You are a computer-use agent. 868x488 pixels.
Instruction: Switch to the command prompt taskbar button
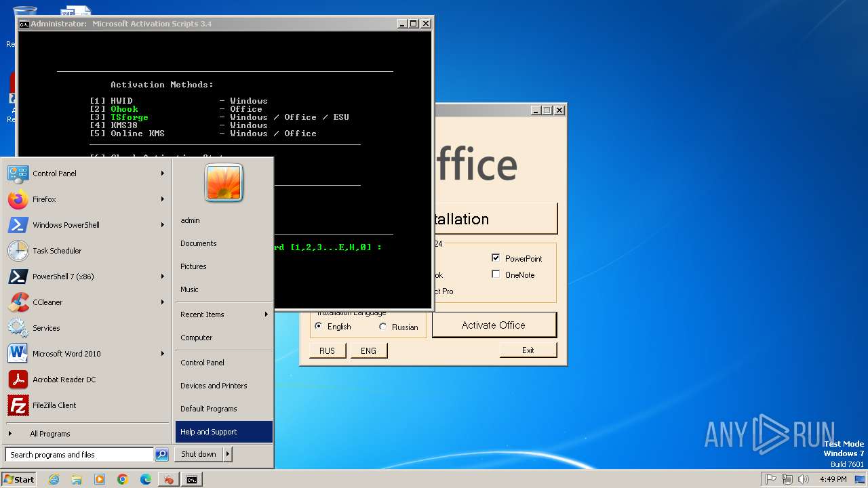pos(192,479)
